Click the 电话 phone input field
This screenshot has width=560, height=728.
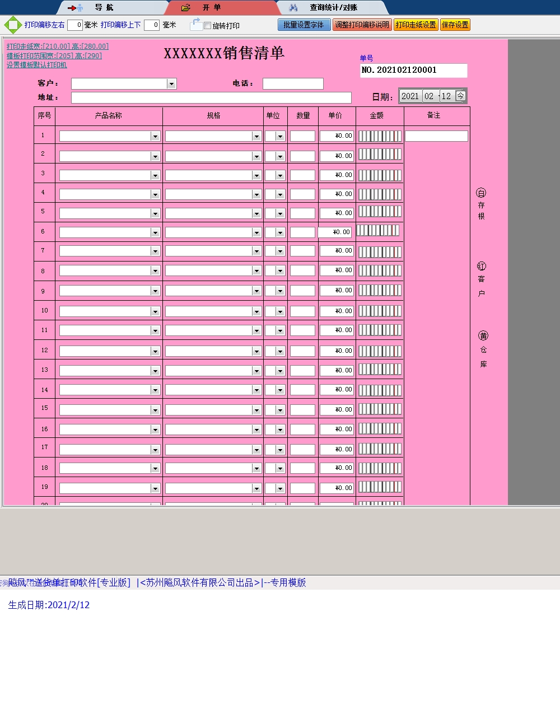[292, 83]
